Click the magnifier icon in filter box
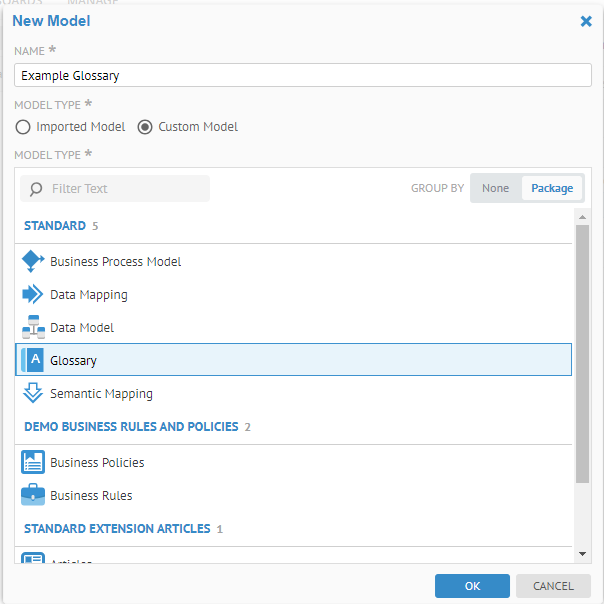Screen dimensions: 604x604 tap(37, 189)
